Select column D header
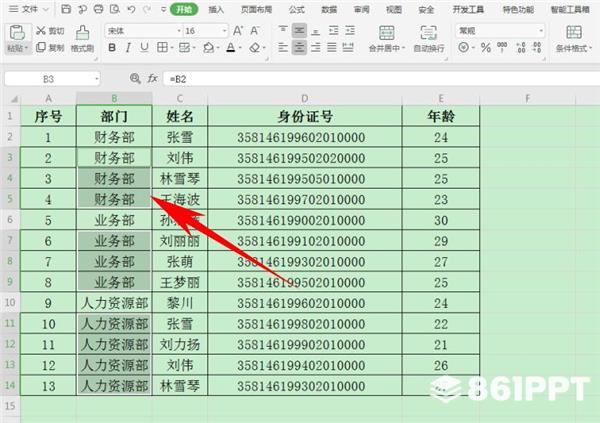This screenshot has width=600, height=423. pos(305,99)
